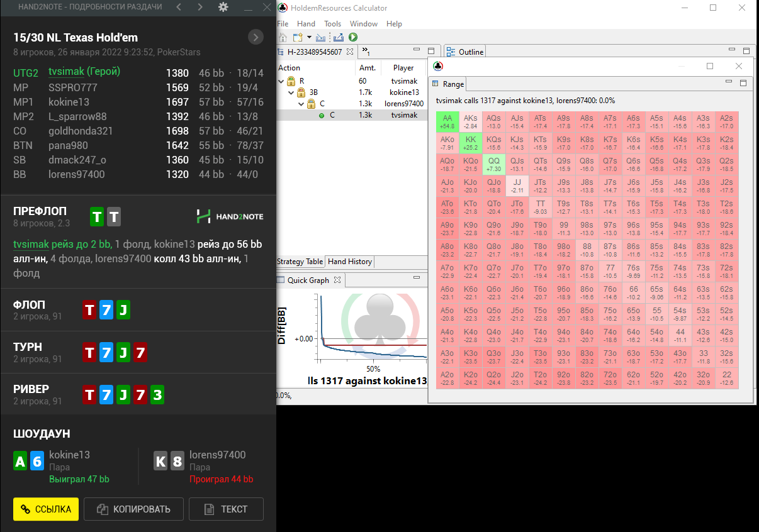This screenshot has height=532, width=759.
Task: Click the Home toolbar icon in HoldemResources
Action: [283, 38]
